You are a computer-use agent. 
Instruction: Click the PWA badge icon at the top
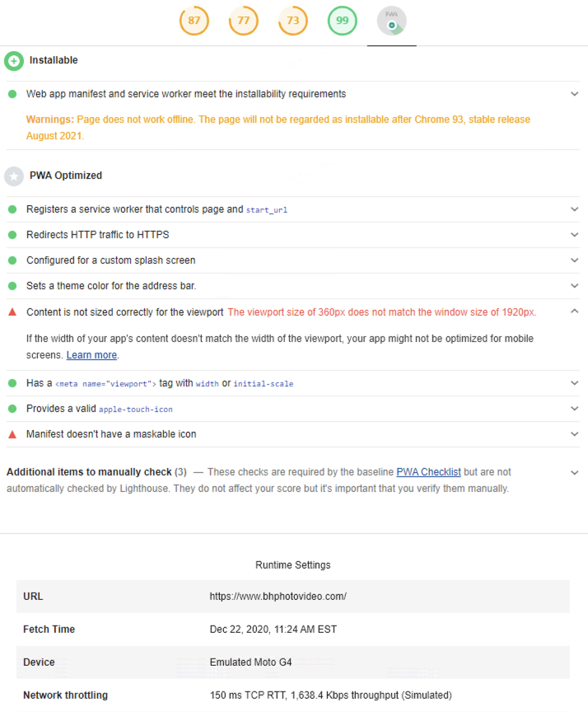pos(391,21)
